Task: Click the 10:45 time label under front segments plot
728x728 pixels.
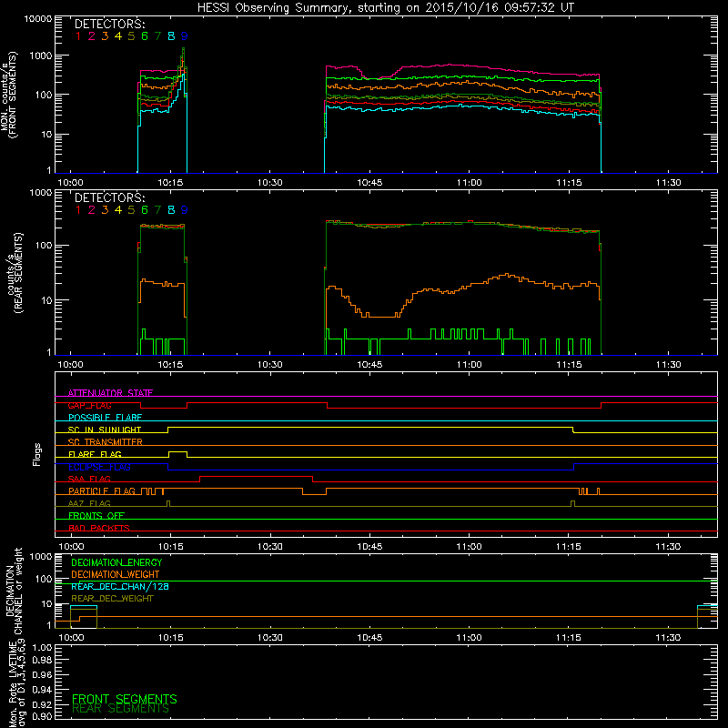Action: pos(369,183)
